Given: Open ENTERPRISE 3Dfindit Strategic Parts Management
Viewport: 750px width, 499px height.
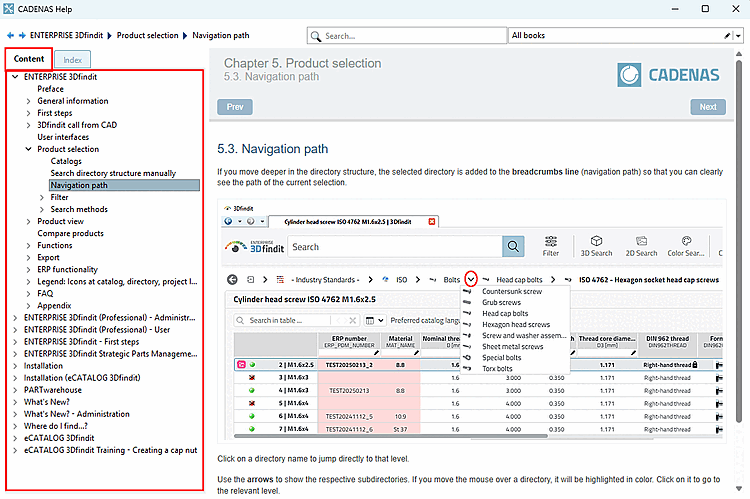Looking at the screenshot, I should coord(110,354).
